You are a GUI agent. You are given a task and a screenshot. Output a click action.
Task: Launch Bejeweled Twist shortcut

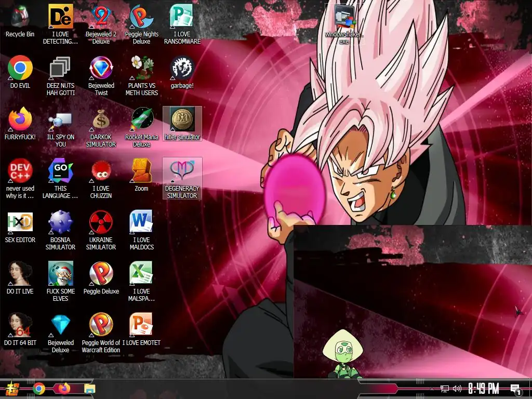(101, 76)
